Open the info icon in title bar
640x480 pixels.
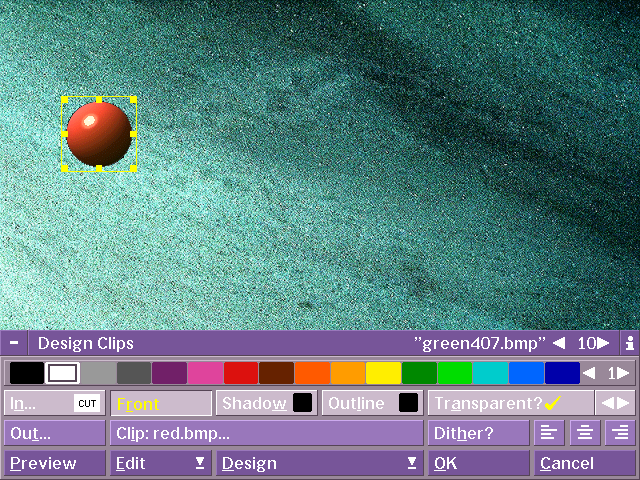(x=630, y=343)
